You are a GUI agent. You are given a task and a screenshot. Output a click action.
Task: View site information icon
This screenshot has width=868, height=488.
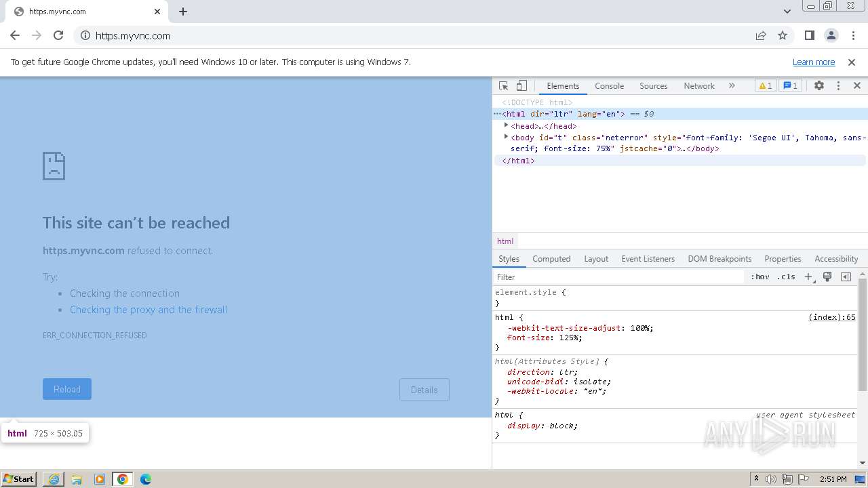point(85,36)
